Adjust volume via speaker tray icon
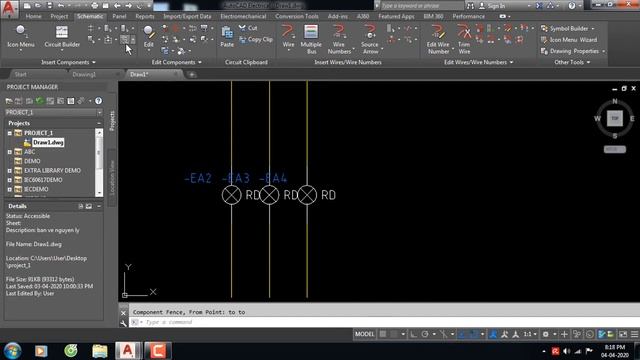The image size is (640, 360). (x=566, y=351)
